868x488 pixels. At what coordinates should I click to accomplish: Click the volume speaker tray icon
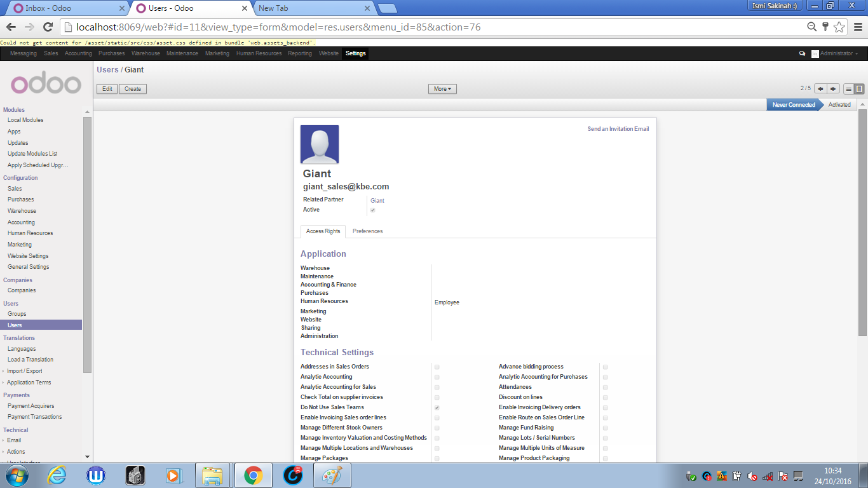(752, 477)
